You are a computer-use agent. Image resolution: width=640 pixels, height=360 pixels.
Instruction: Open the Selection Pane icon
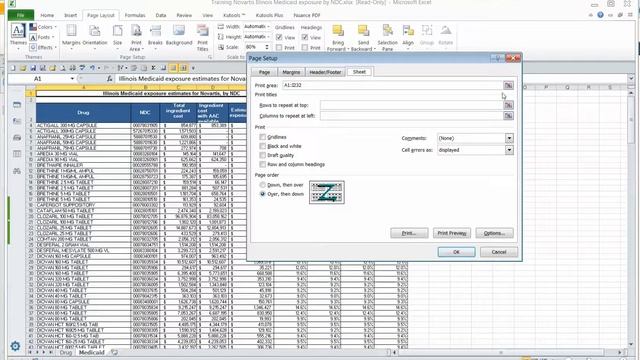pos(387,31)
